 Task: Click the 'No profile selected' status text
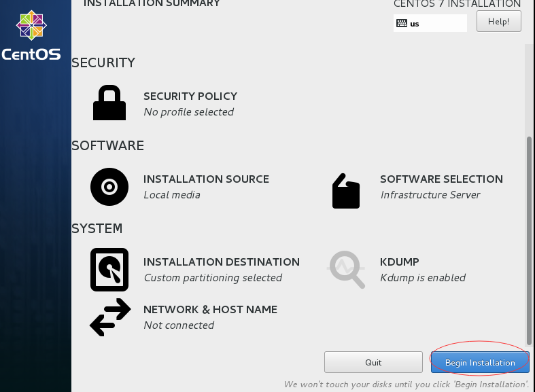pyautogui.click(x=189, y=112)
